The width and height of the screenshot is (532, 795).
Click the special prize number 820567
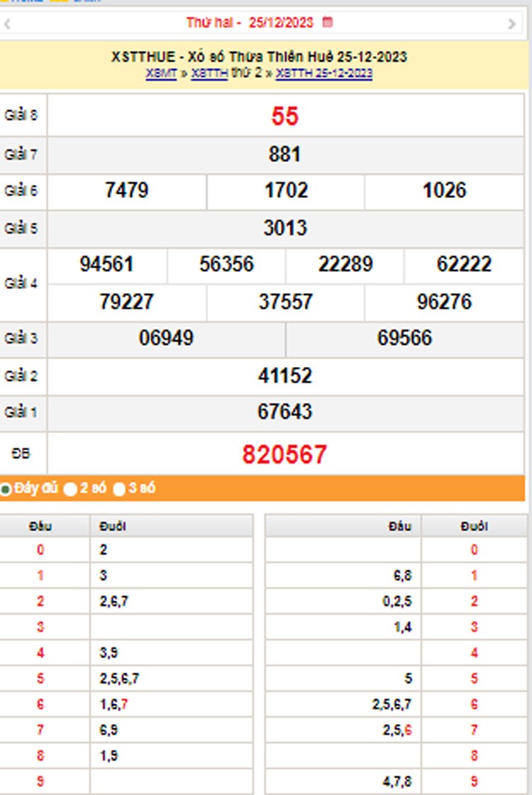click(x=284, y=454)
